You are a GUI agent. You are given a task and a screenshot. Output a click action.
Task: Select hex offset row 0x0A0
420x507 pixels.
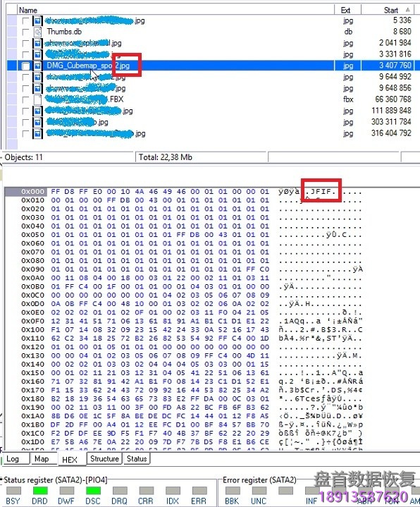(32, 278)
